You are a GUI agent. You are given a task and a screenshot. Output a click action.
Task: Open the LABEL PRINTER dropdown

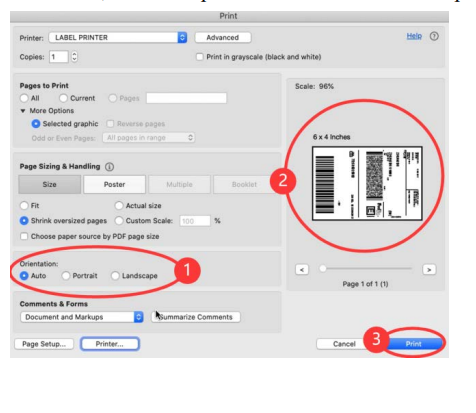pyautogui.click(x=118, y=38)
